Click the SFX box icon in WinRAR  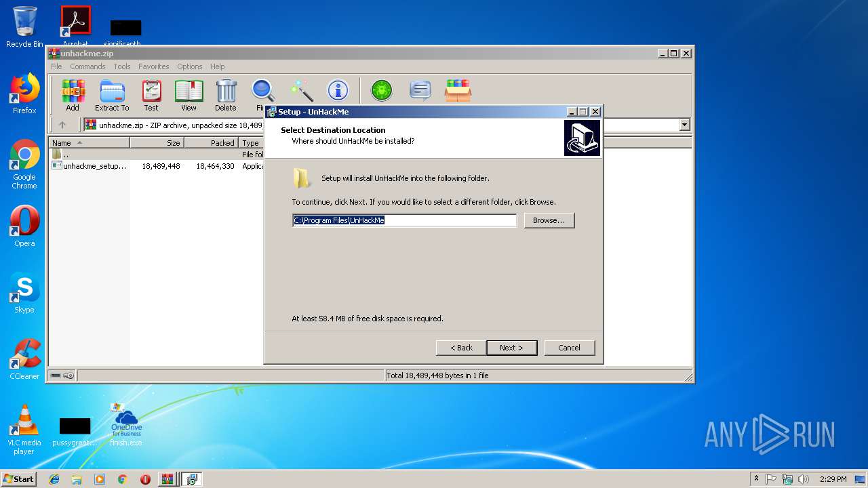click(x=458, y=90)
